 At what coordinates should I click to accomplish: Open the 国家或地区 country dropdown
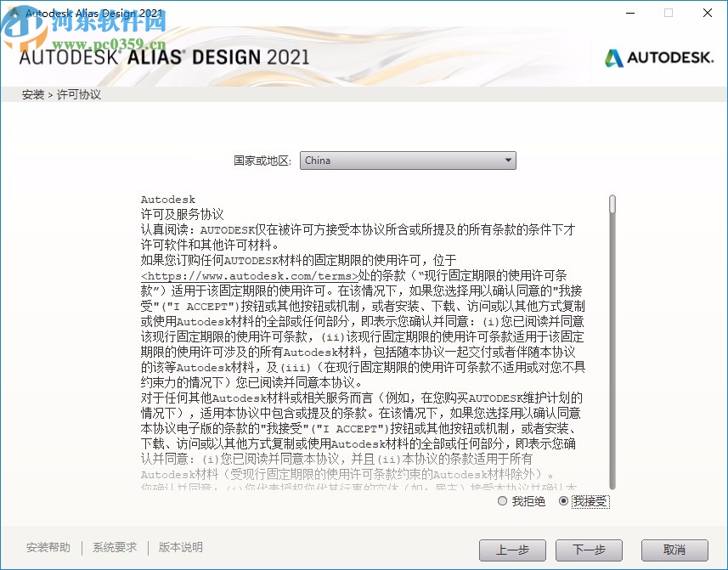(408, 161)
